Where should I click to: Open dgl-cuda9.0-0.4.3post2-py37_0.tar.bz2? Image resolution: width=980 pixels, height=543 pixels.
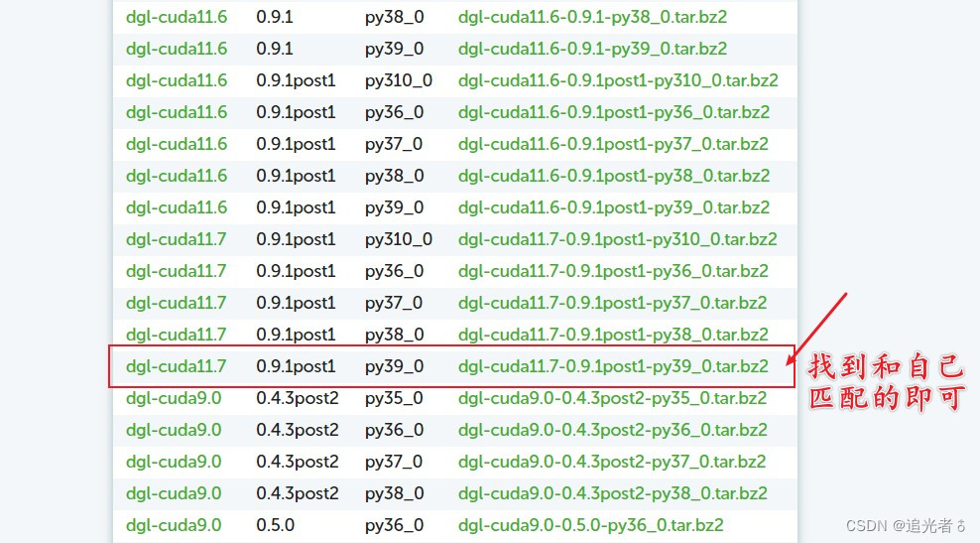(612, 463)
